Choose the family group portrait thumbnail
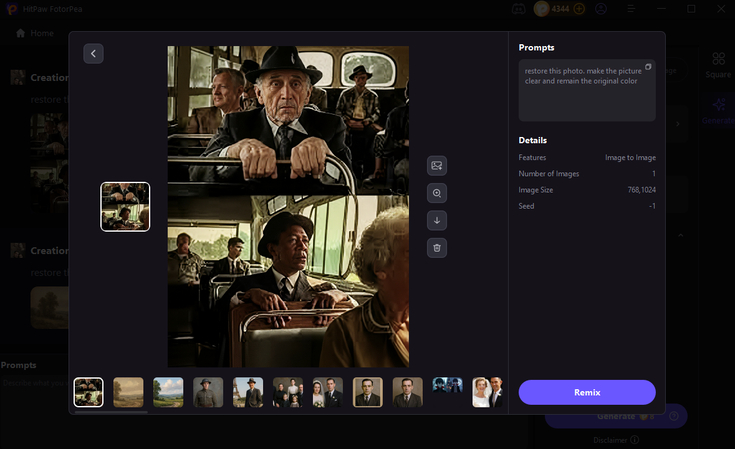Viewport: 735px width, 449px height. pos(288,392)
